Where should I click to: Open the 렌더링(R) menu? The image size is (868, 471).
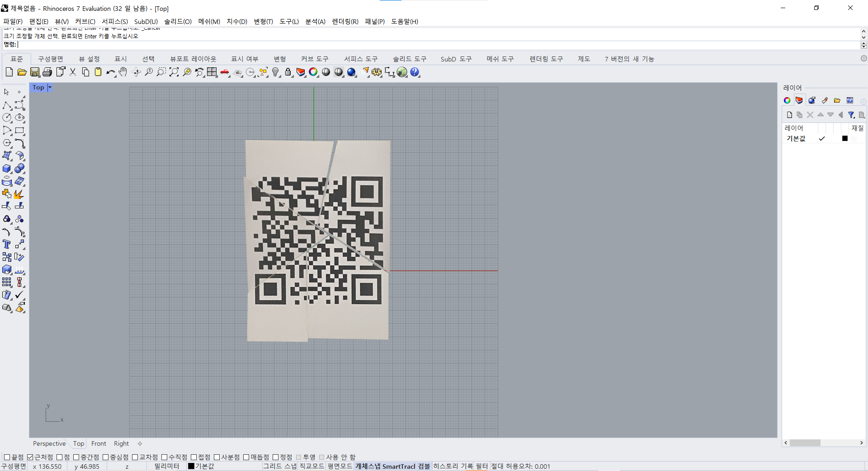[345, 21]
